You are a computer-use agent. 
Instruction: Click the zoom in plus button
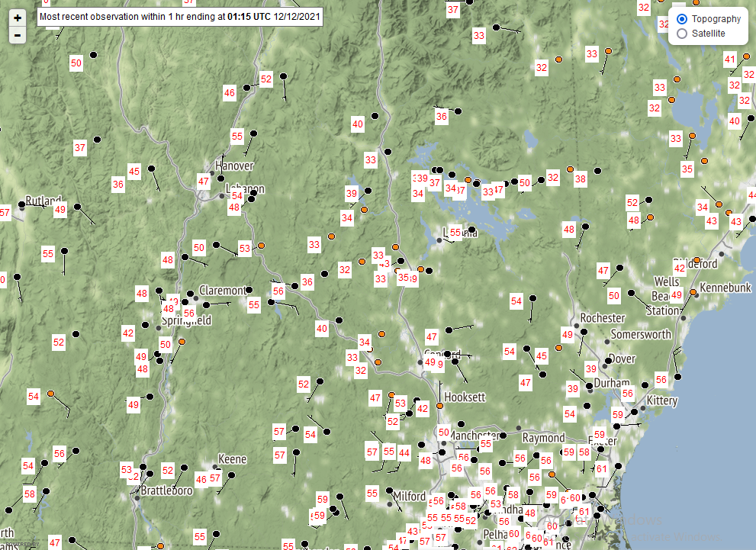pos(18,18)
